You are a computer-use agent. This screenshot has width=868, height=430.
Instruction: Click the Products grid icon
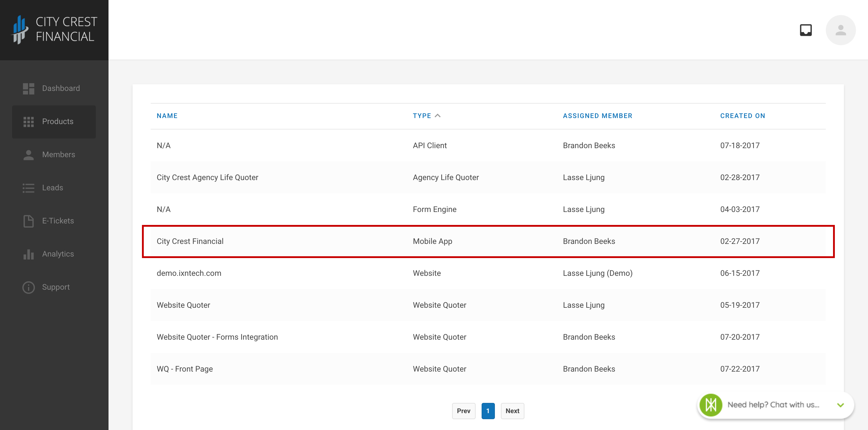click(29, 122)
